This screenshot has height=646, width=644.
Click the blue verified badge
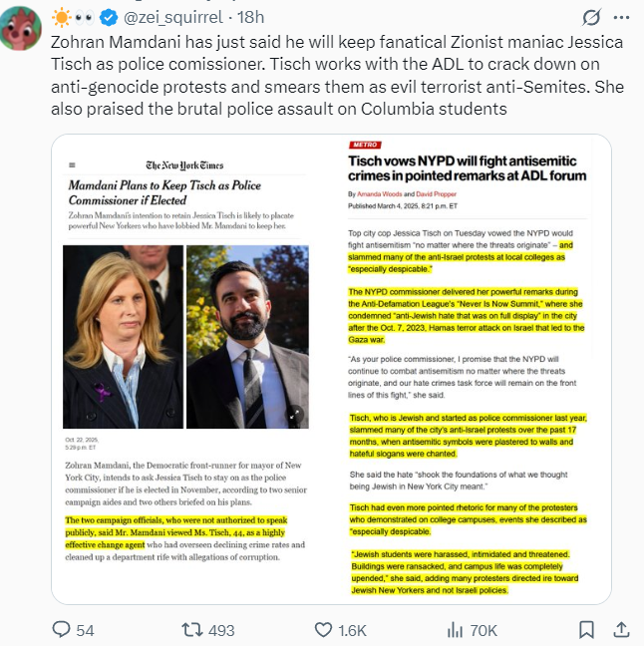click(x=109, y=18)
